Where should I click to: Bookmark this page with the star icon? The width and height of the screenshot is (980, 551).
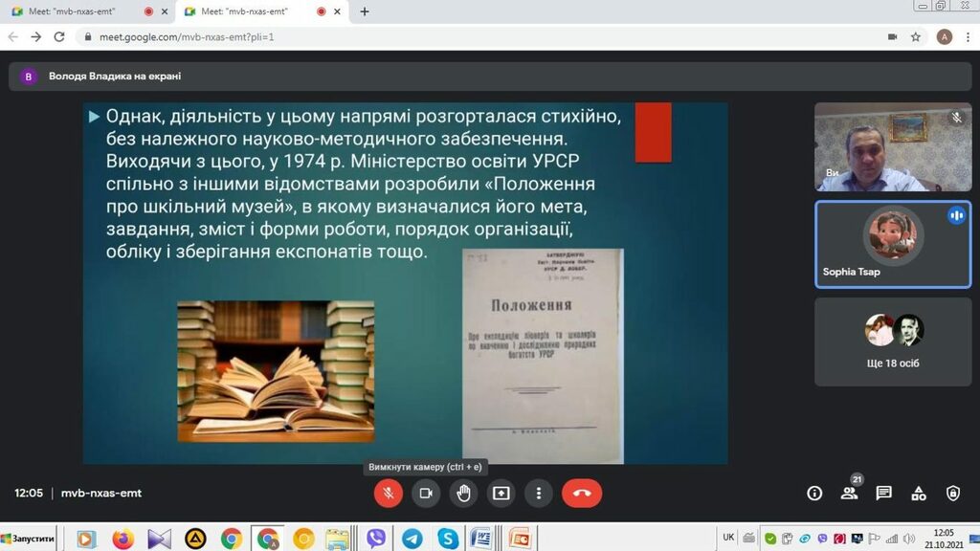pos(916,37)
